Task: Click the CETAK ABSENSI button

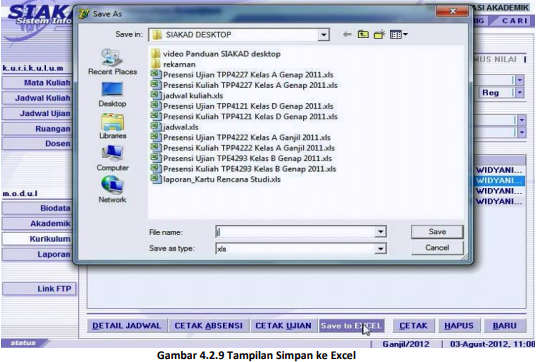Action: 208,325
